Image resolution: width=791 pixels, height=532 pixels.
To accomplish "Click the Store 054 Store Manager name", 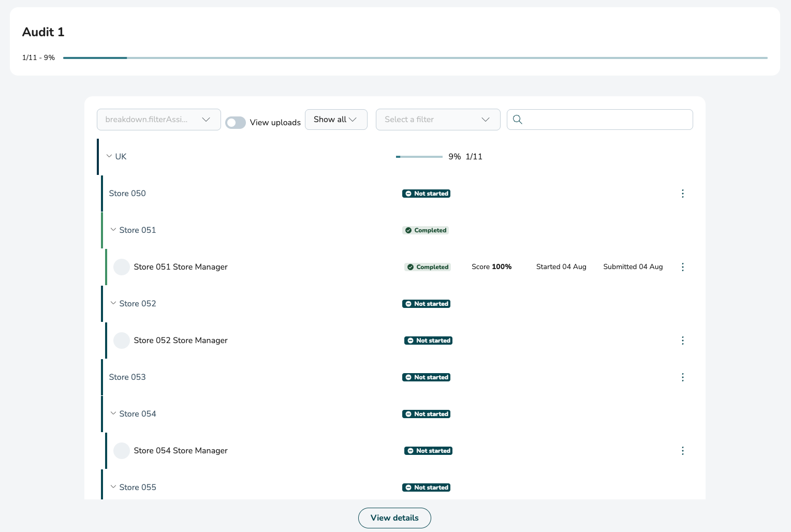I will (x=181, y=451).
